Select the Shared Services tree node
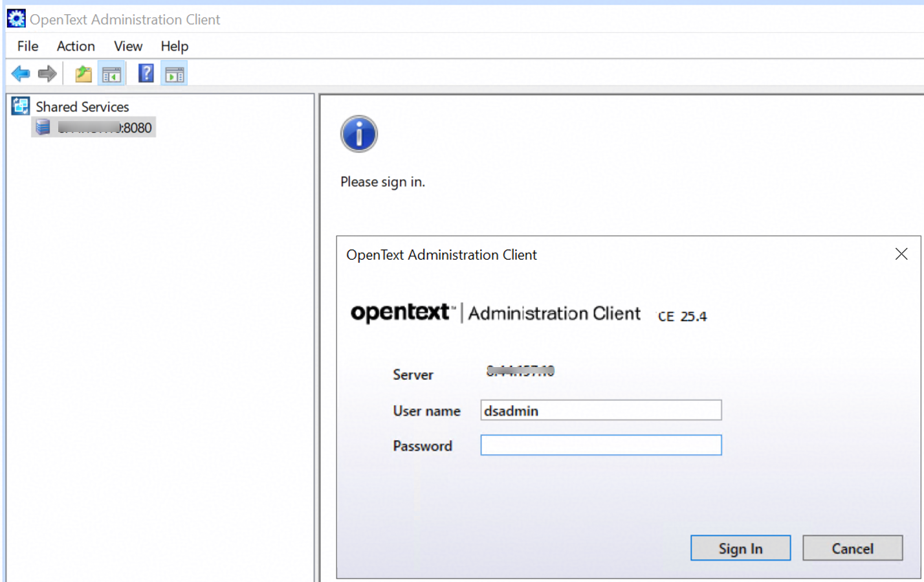This screenshot has width=924, height=582. point(82,107)
